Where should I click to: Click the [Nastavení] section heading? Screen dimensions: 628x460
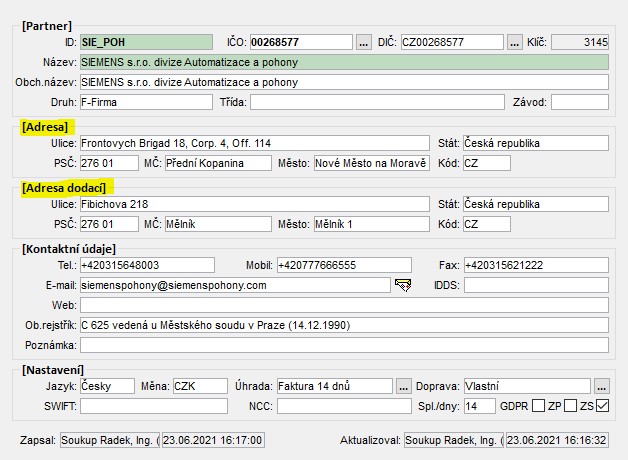click(x=53, y=370)
